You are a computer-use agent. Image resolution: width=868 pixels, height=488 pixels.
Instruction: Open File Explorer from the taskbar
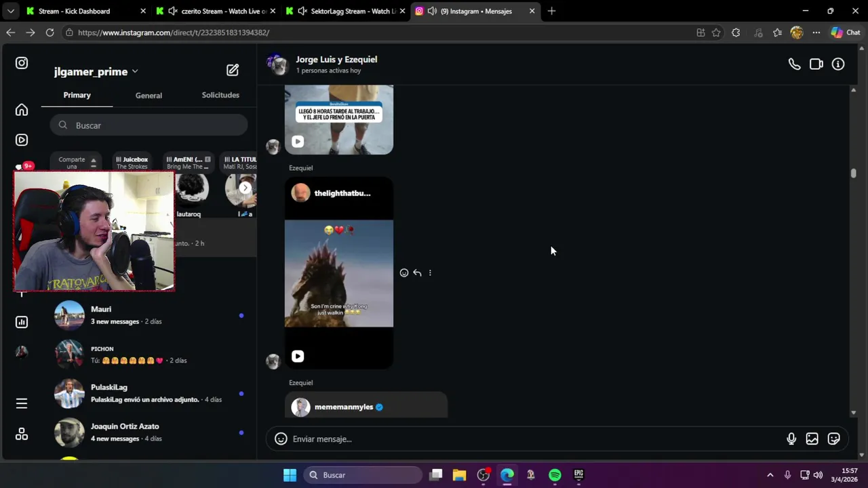click(459, 475)
